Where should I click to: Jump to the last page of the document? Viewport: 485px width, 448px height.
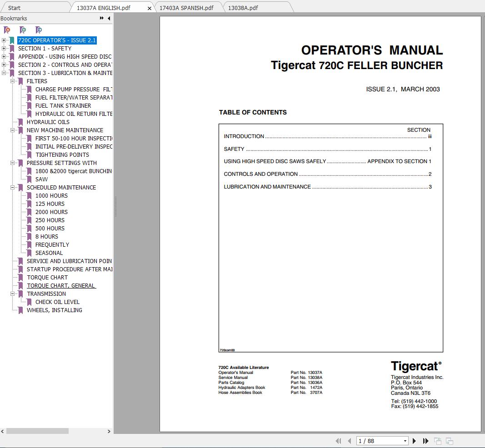click(x=425, y=441)
